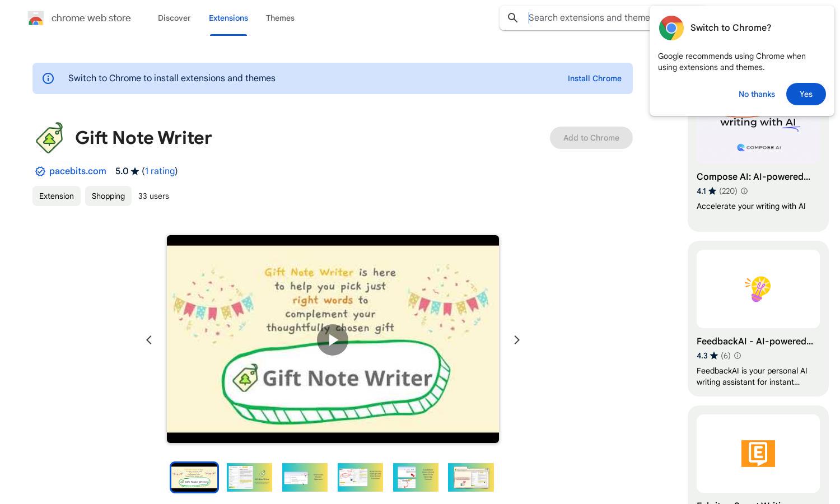Viewport: 840px width, 504px height.
Task: Select the first video thumbnail
Action: [x=194, y=478]
